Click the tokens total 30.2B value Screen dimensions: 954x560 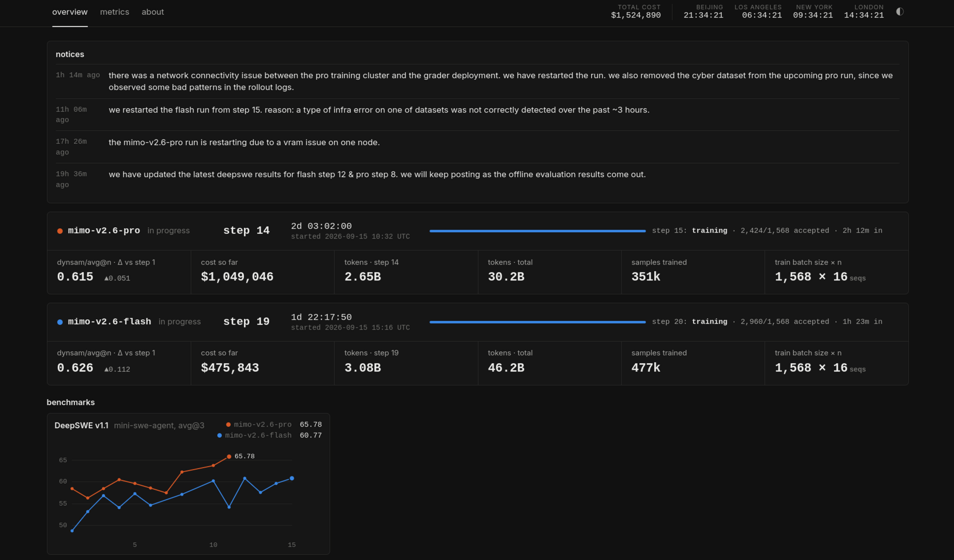pos(506,277)
